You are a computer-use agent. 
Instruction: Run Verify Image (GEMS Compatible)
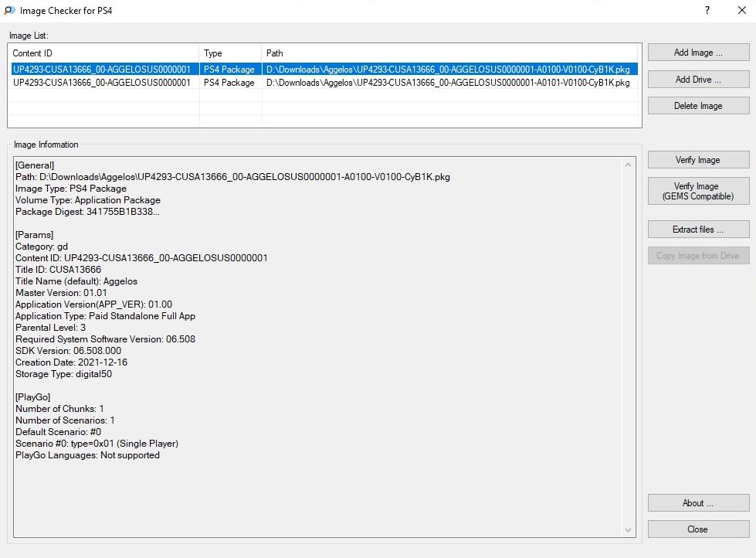(x=698, y=191)
